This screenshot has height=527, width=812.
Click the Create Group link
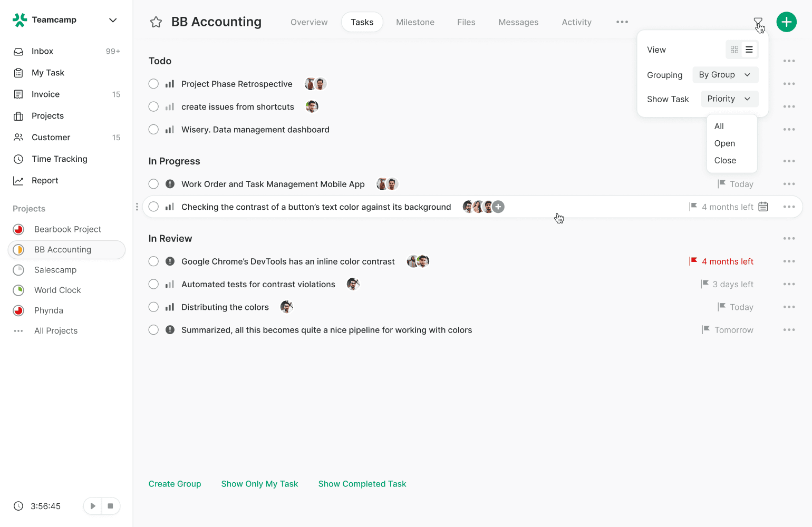175,484
